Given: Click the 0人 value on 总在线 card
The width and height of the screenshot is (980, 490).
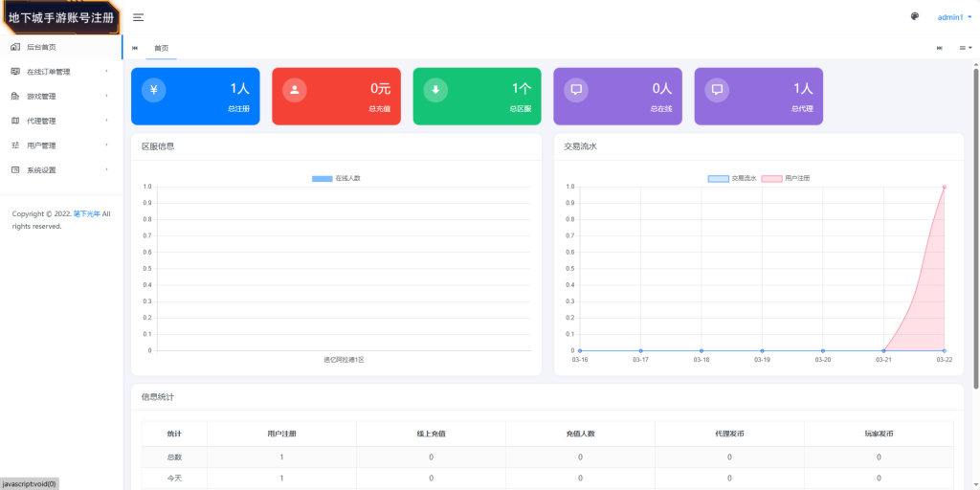Looking at the screenshot, I should pyautogui.click(x=662, y=89).
